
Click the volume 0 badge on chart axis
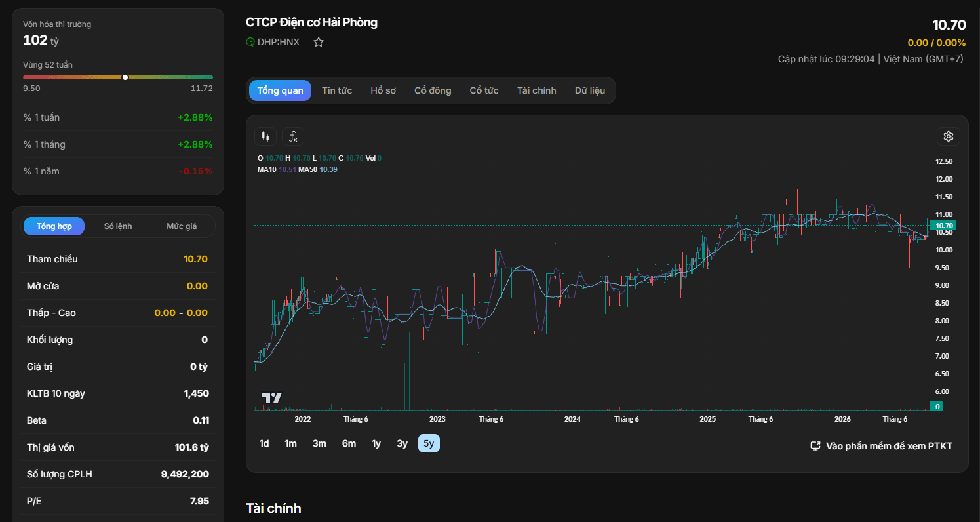[938, 407]
